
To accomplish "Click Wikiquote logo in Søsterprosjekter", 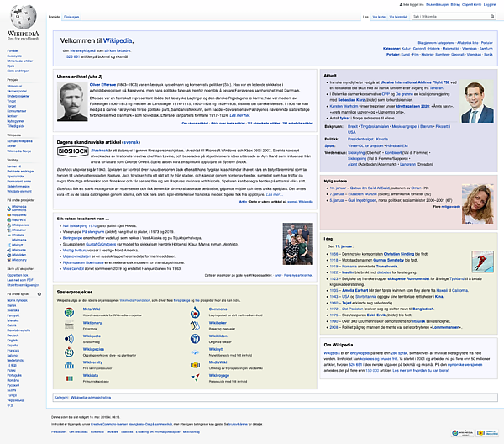I will tap(69, 339).
